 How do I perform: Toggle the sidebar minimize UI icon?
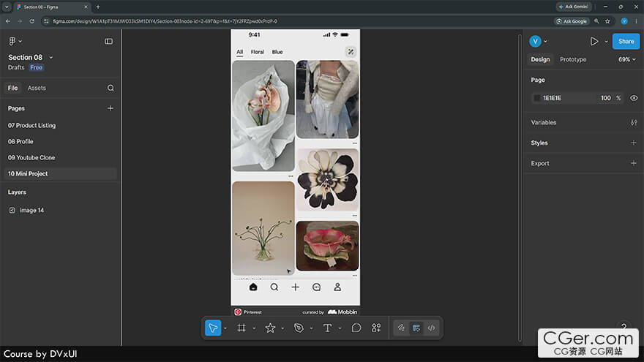[108, 42]
